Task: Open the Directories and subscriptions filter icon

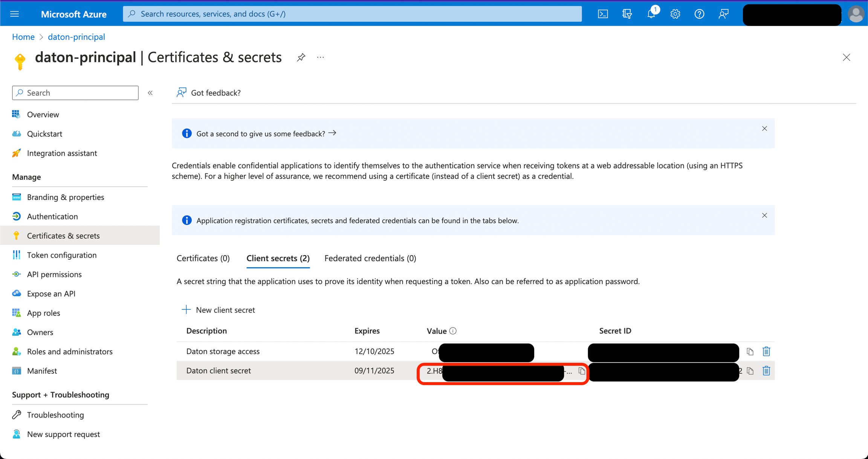Action: tap(627, 14)
